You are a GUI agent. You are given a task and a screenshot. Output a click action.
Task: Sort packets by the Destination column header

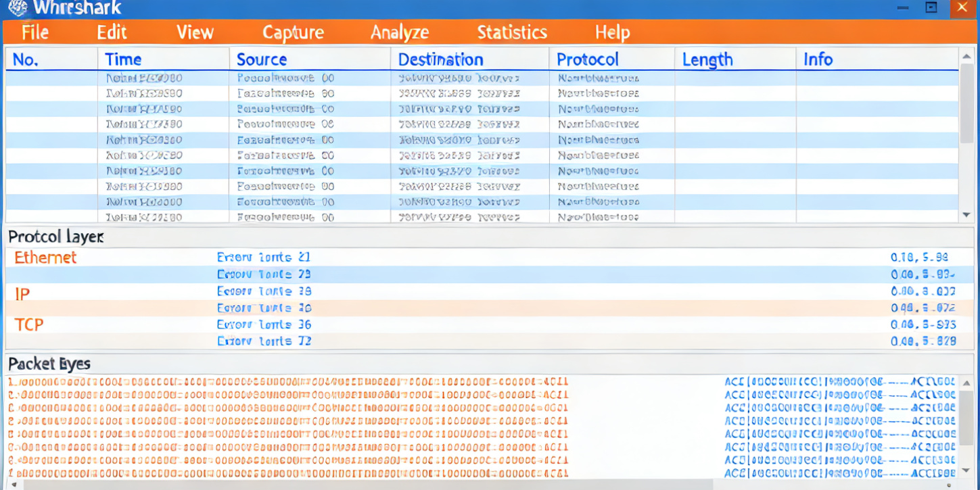click(441, 59)
